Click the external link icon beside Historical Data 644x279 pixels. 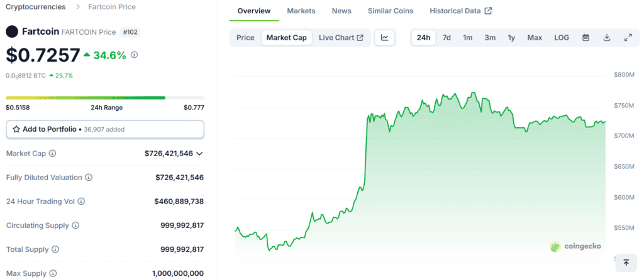click(488, 11)
